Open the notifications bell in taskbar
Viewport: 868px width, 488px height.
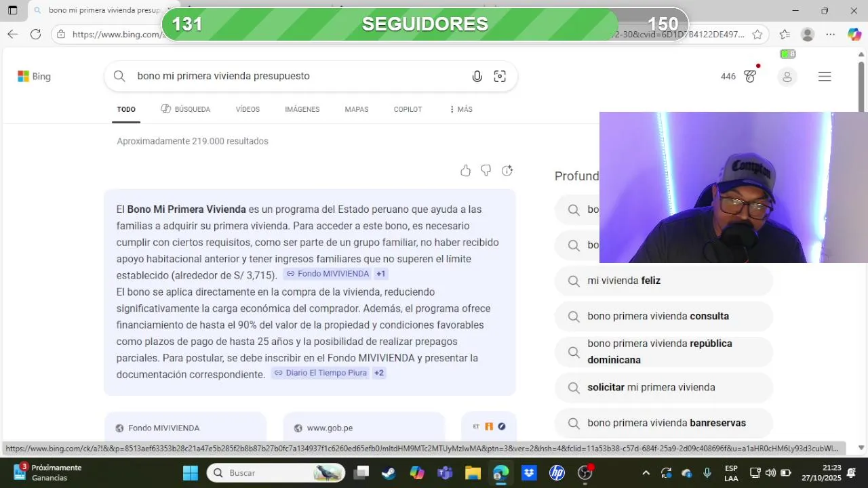(852, 472)
